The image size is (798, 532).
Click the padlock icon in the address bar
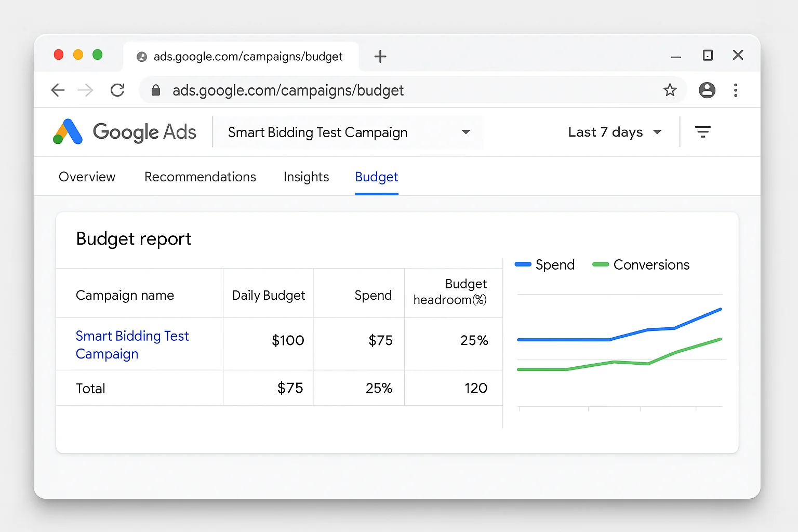pyautogui.click(x=155, y=90)
